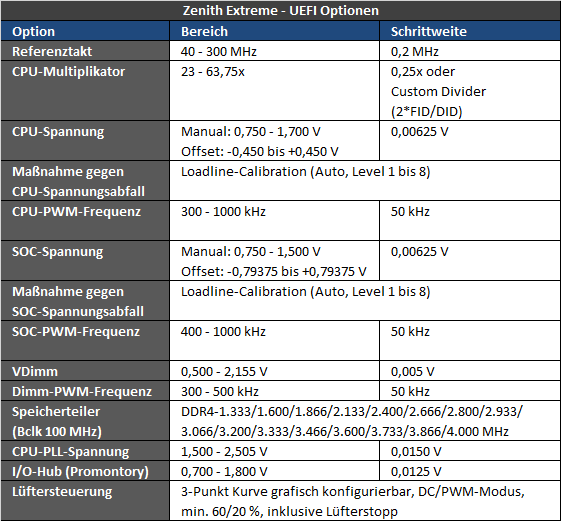Select the 'SOC-PWM-Frequenz' row label
The image size is (561, 521).
(x=76, y=331)
